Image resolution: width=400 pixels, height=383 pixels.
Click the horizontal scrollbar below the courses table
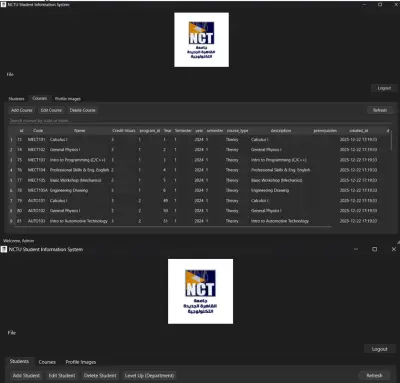click(x=172, y=227)
